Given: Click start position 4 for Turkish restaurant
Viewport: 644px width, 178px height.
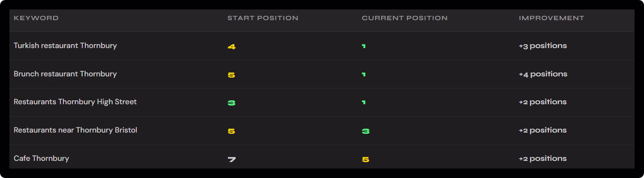Looking at the screenshot, I should (231, 46).
